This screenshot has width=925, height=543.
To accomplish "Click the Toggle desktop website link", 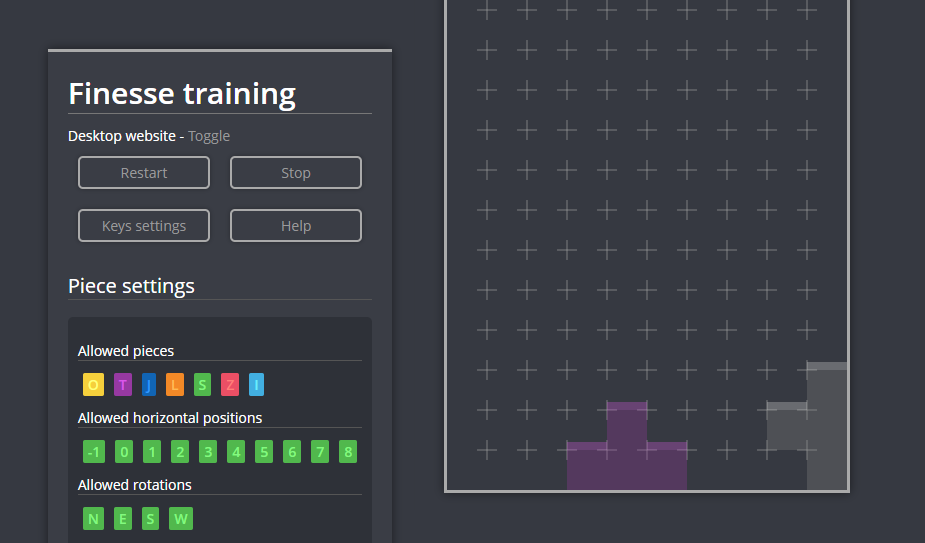I will (209, 136).
